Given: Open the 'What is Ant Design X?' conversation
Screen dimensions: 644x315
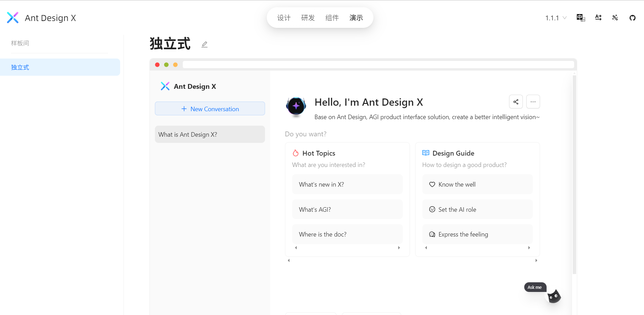Looking at the screenshot, I should [x=210, y=134].
